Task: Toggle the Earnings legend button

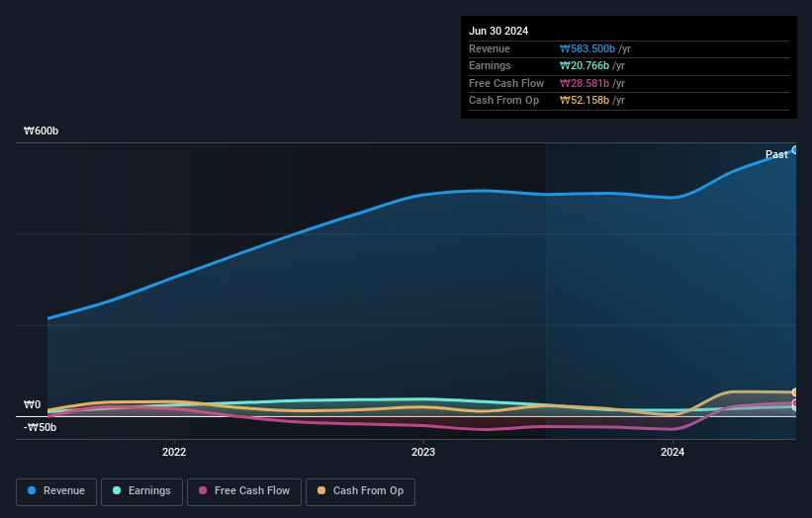Action: tap(141, 491)
